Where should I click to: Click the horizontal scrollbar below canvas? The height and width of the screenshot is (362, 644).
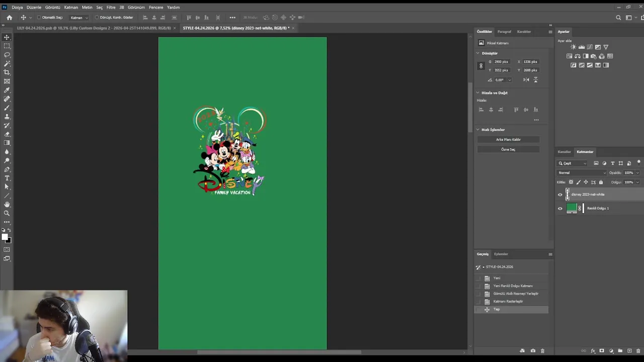click(279, 352)
